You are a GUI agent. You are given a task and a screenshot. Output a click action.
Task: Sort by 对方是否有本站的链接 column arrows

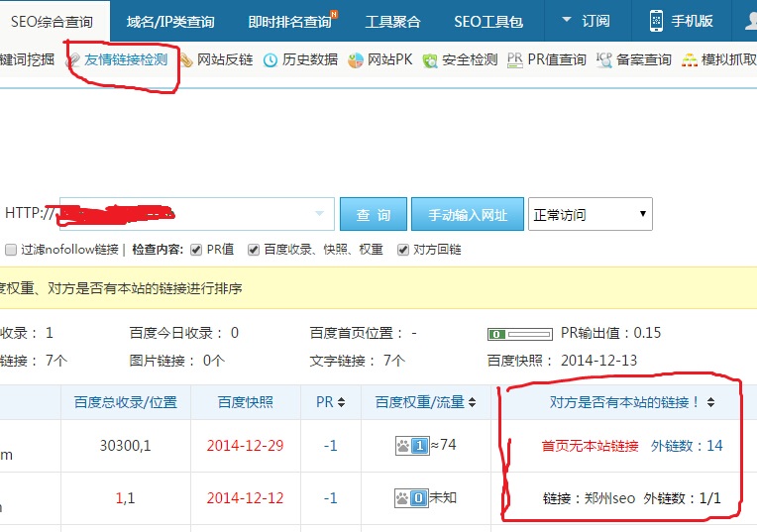710,402
